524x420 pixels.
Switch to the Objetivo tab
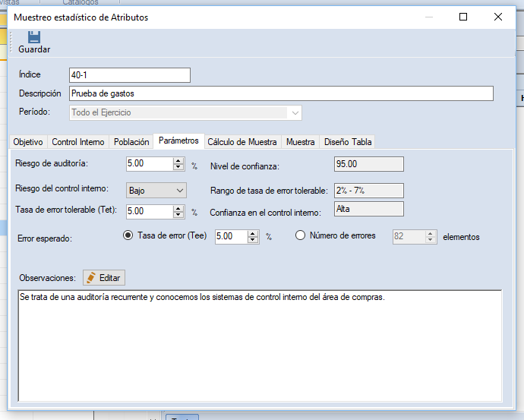28,142
